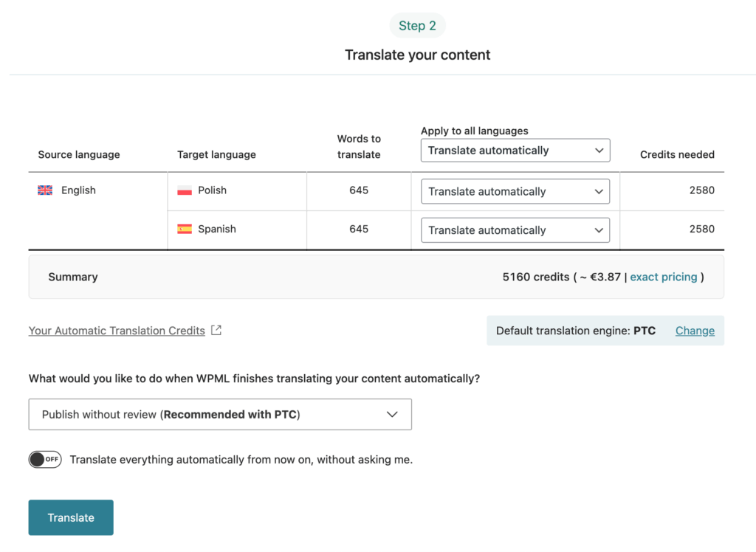Click the external link icon beside Automatic Translation Credits
The image size is (756, 552).
(215, 330)
